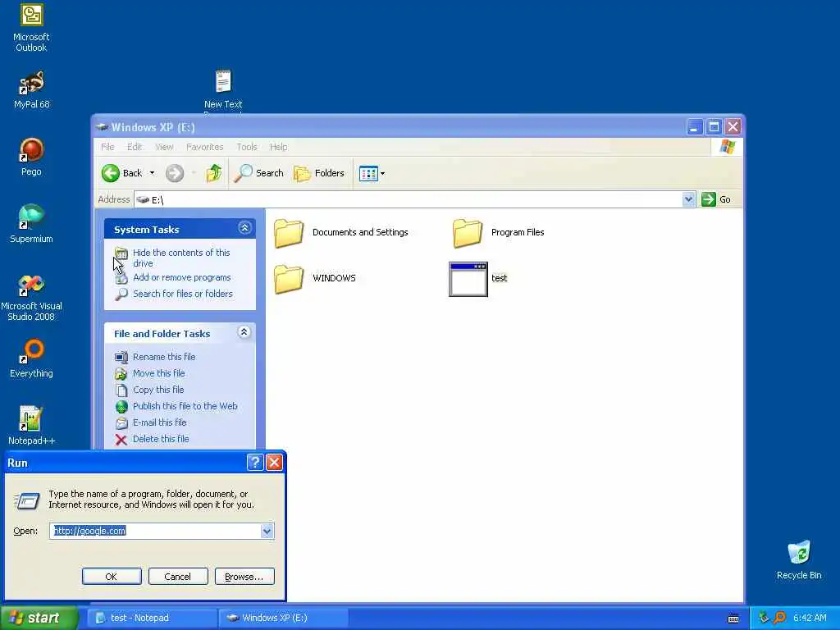840x630 pixels.
Task: Select Microsoft Visual Studio 2008 icon
Action: [31, 298]
